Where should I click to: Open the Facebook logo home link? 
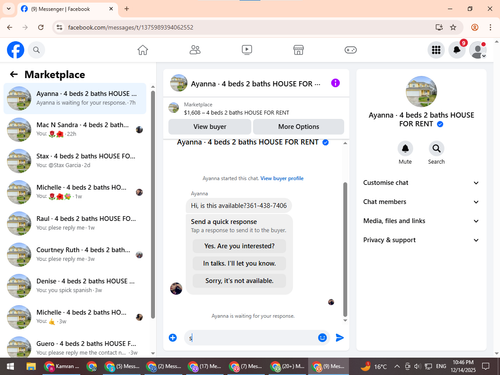click(15, 50)
